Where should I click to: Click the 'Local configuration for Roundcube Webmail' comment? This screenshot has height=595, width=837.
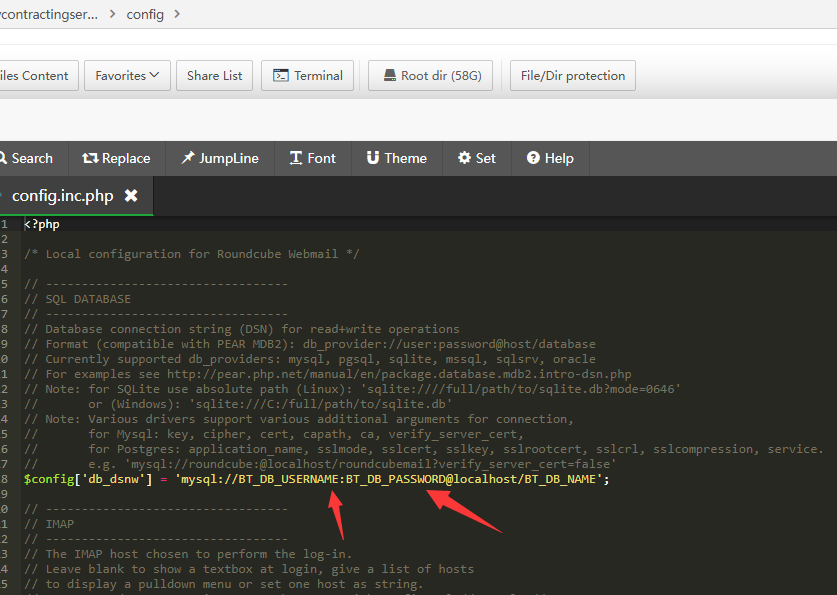point(192,254)
